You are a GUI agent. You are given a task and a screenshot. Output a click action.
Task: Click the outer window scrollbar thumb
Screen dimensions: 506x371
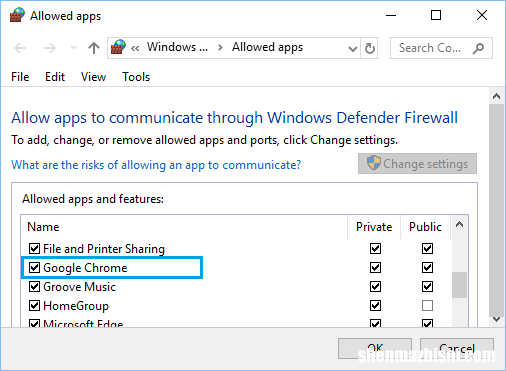(x=496, y=210)
